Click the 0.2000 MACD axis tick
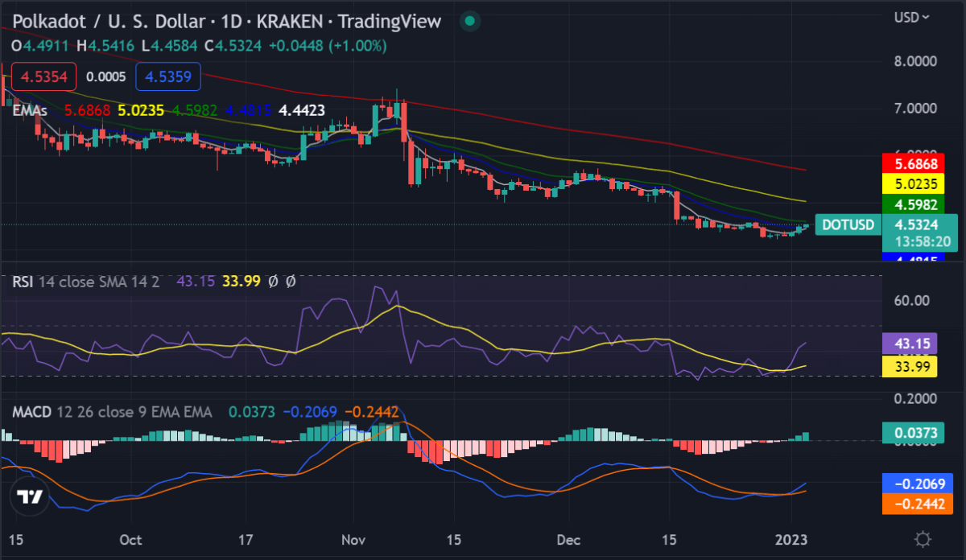966x560 pixels. (x=915, y=399)
